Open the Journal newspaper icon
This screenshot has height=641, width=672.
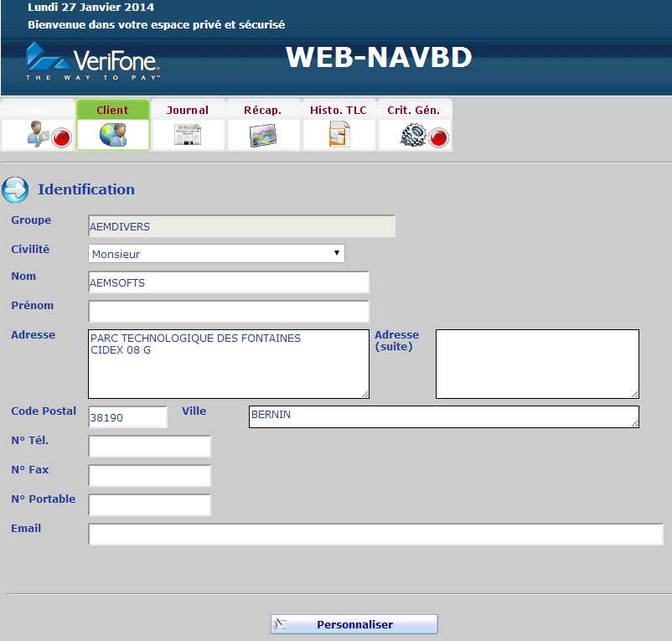click(188, 135)
